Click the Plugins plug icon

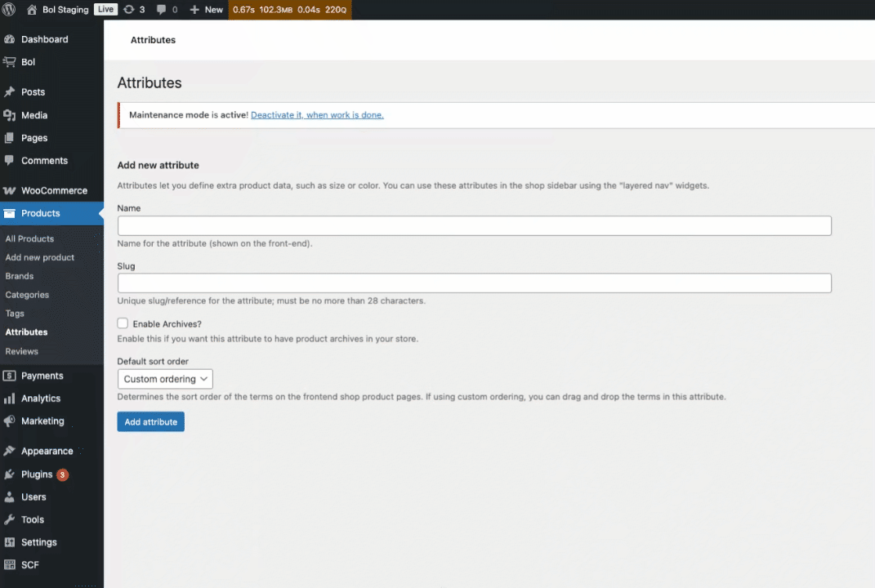click(x=10, y=474)
